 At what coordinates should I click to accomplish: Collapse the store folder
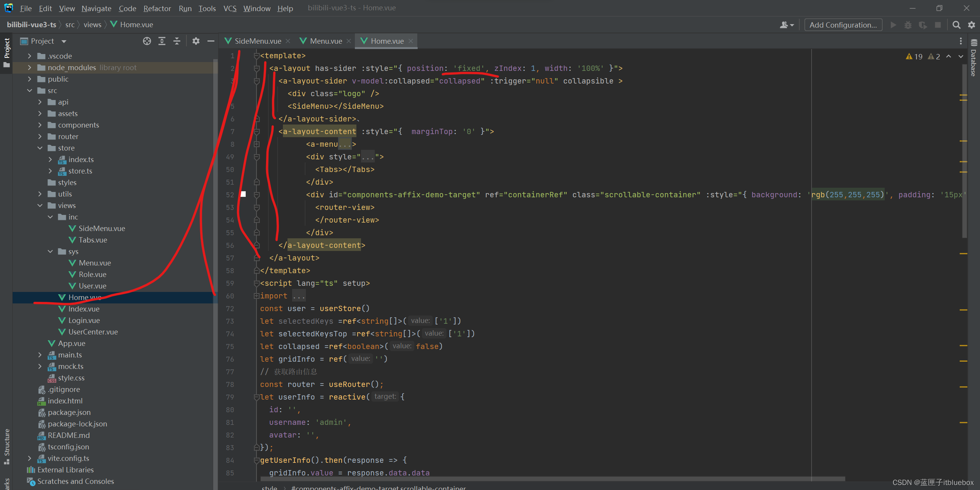(x=40, y=148)
